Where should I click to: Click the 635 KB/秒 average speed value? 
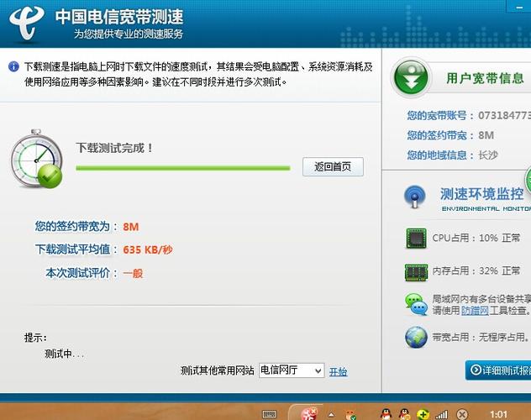(148, 249)
